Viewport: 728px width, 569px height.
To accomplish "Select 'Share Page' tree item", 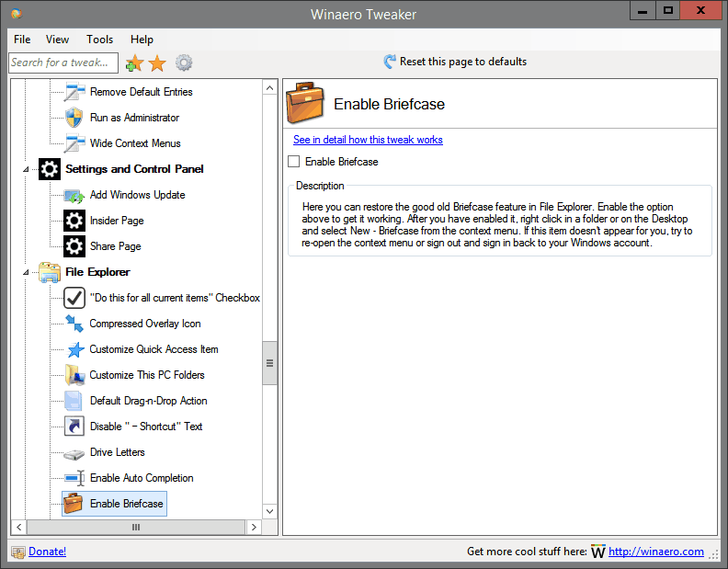I will [116, 246].
